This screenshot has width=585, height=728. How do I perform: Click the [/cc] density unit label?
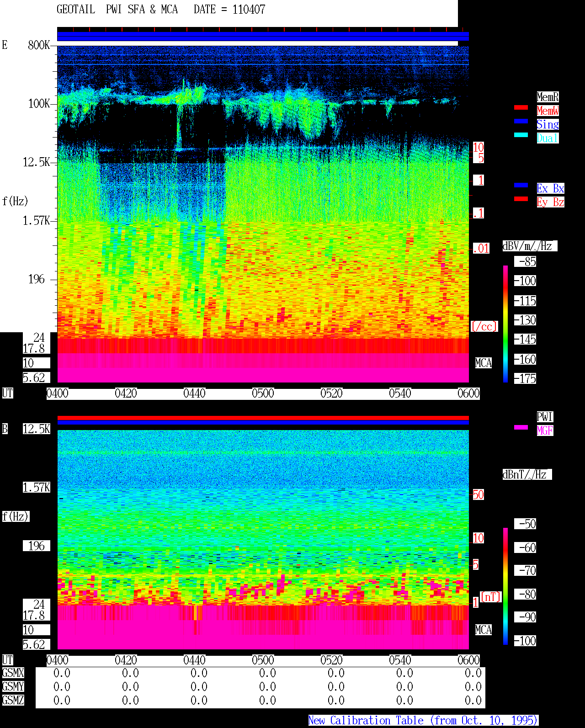coord(484,327)
